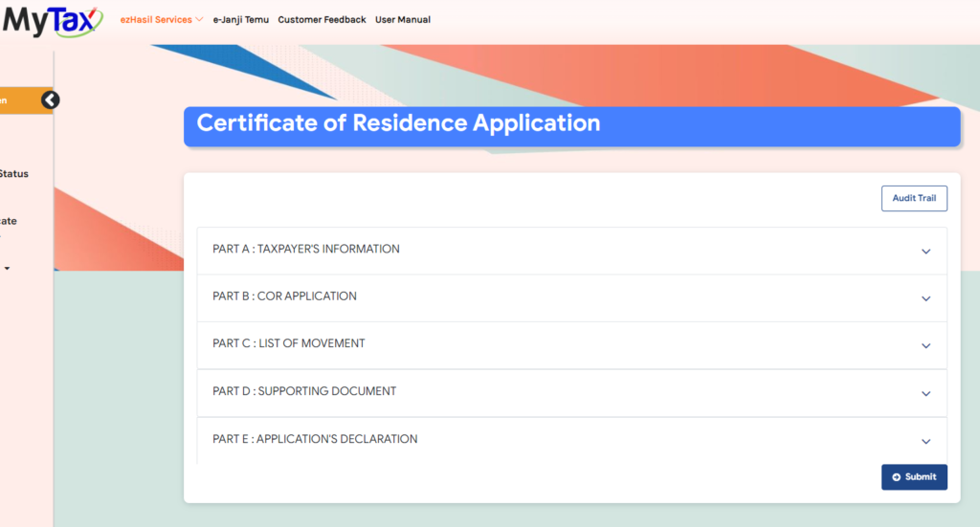Expand the sidebar dropdown caret arrow
The width and height of the screenshot is (980, 527).
click(x=8, y=269)
